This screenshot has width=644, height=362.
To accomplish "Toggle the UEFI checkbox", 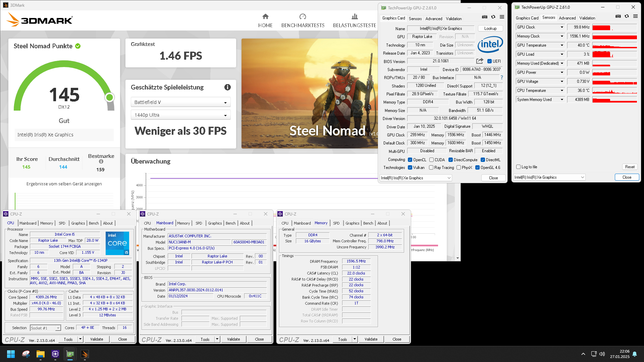I will coord(489,61).
